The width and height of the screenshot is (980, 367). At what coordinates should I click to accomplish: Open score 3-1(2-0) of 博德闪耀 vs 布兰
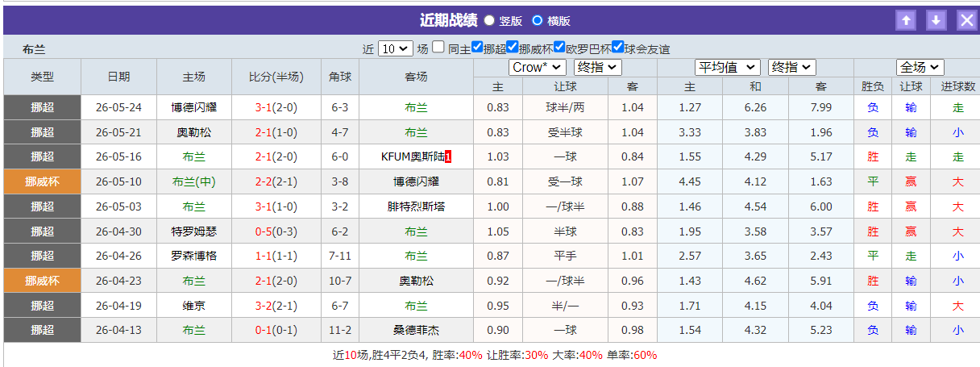(x=276, y=107)
